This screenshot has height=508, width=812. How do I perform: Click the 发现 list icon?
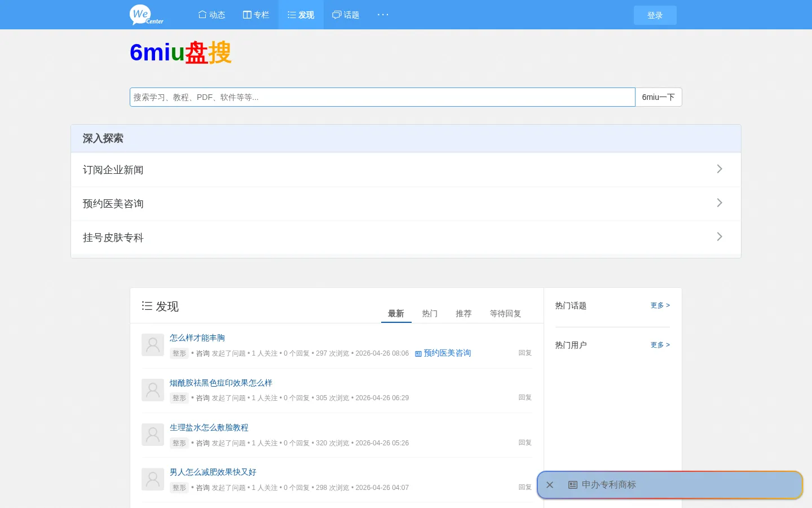coord(147,306)
